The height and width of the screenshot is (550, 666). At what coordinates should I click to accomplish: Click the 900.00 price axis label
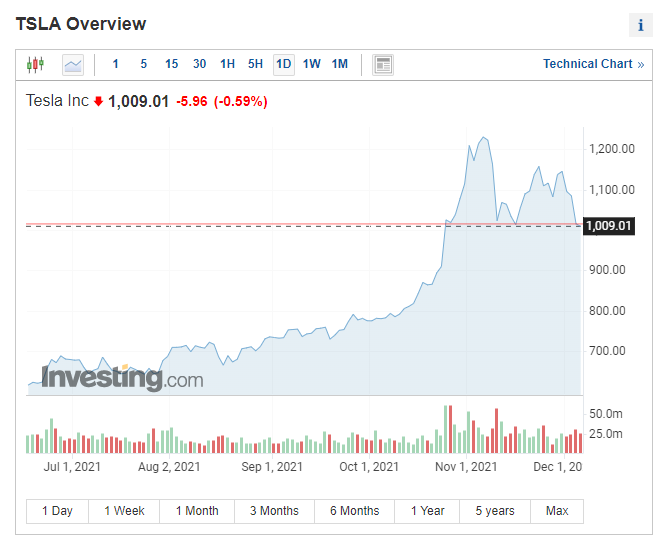click(x=607, y=270)
